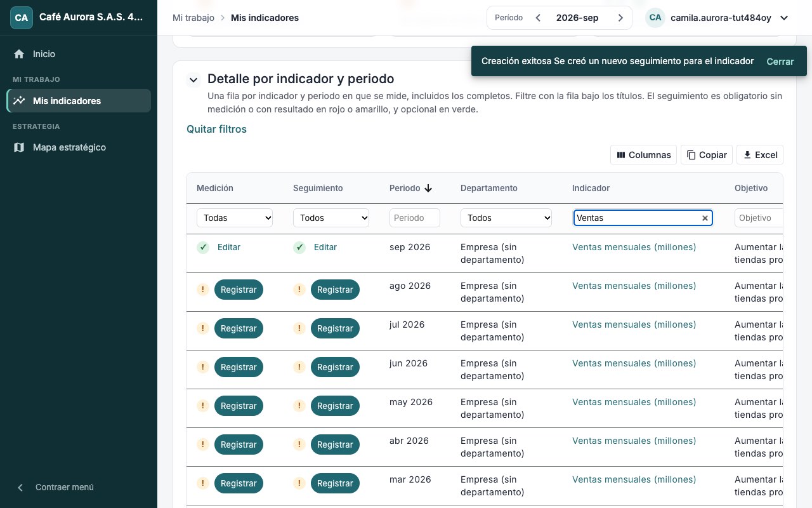The height and width of the screenshot is (508, 812).
Task: Collapse the sidebar with Contraer menú
Action: pyautogui.click(x=79, y=487)
